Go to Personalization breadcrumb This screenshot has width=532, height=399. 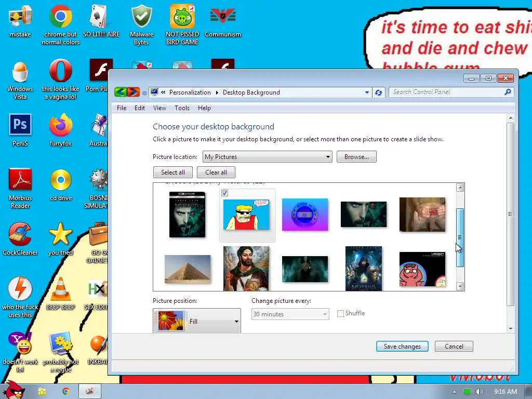pos(190,92)
